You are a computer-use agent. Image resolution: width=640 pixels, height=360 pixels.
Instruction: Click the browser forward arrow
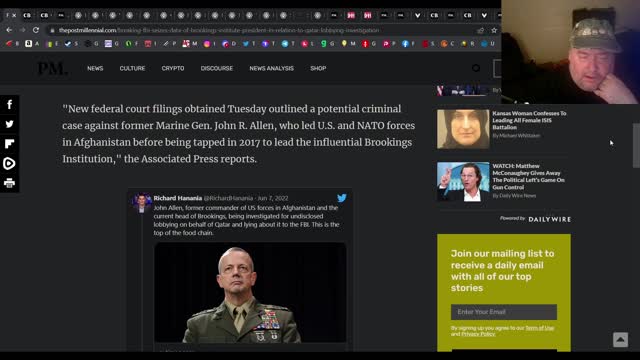click(22, 30)
